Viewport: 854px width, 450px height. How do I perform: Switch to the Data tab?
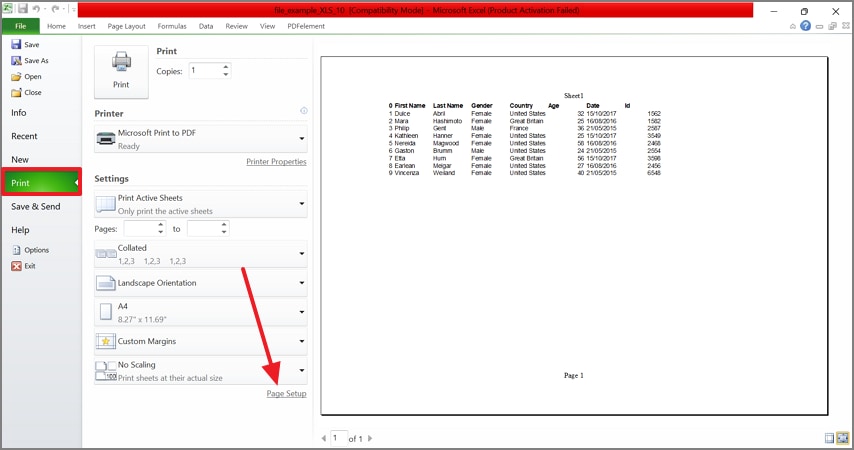click(206, 26)
